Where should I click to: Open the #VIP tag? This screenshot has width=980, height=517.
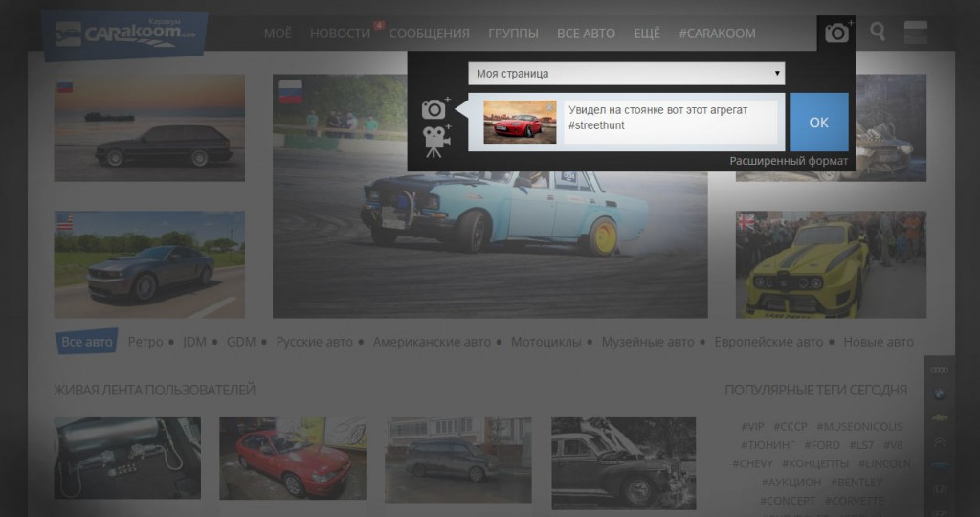click(x=752, y=426)
